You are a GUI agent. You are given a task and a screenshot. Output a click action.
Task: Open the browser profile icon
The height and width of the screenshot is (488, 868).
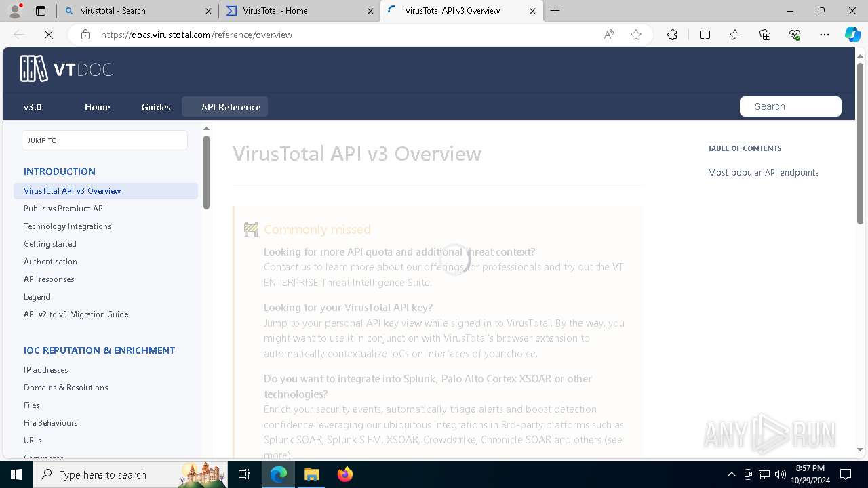(x=15, y=11)
